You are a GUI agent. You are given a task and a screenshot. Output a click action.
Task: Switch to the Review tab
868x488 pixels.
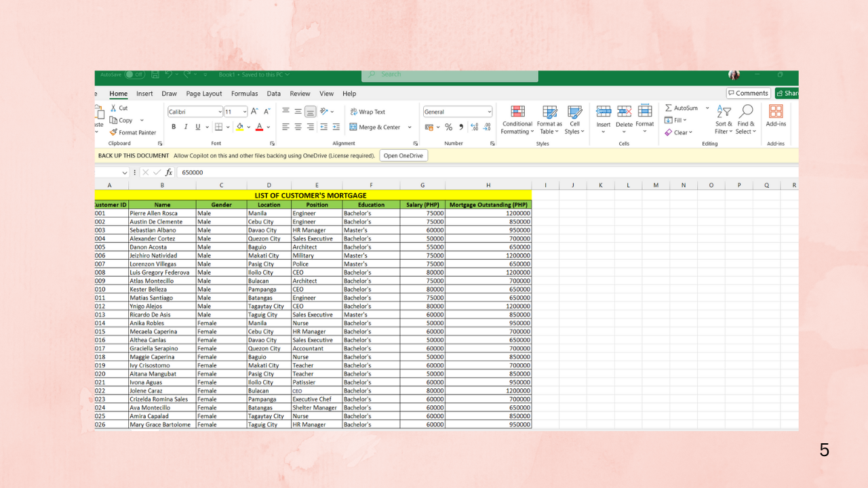pos(300,94)
